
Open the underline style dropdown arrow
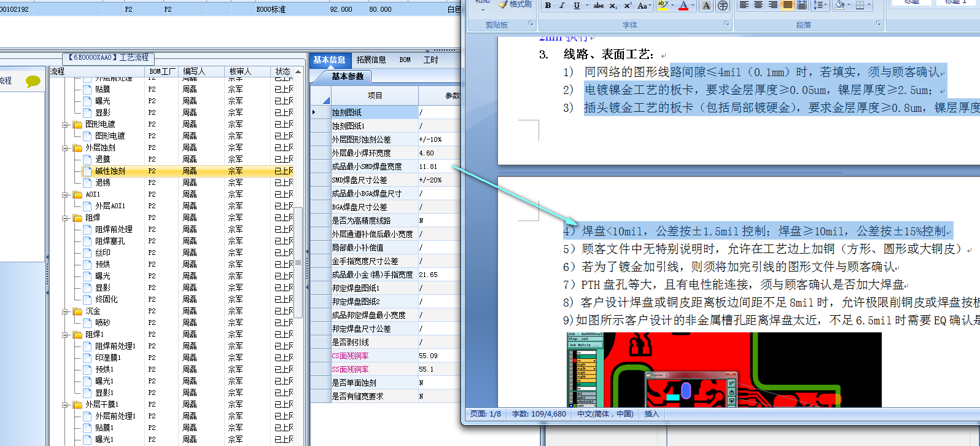pos(586,6)
